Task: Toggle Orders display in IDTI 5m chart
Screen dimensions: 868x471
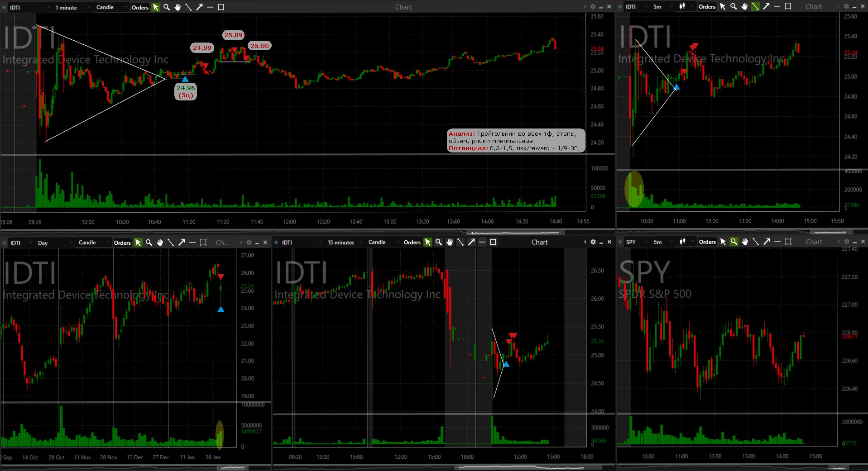Action: pos(707,6)
